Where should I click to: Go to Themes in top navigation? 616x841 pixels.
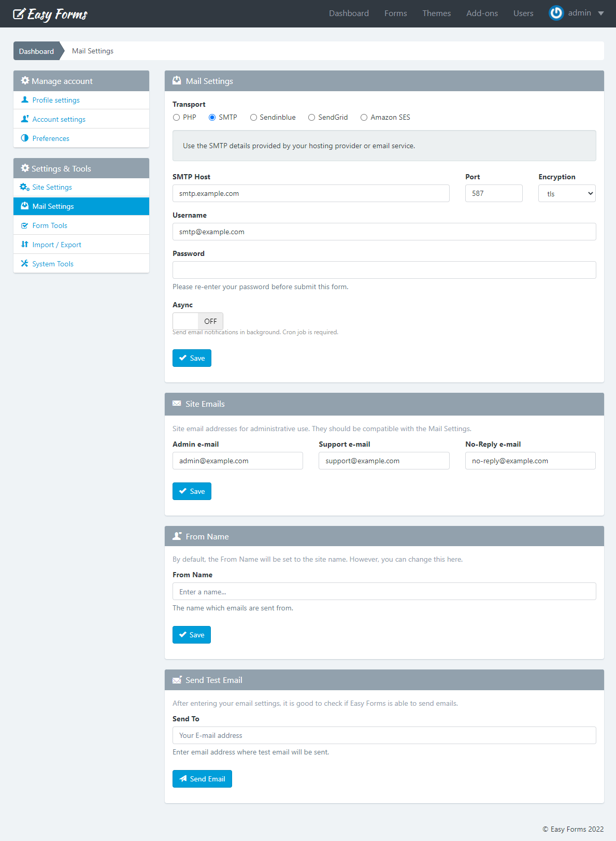[x=437, y=13]
